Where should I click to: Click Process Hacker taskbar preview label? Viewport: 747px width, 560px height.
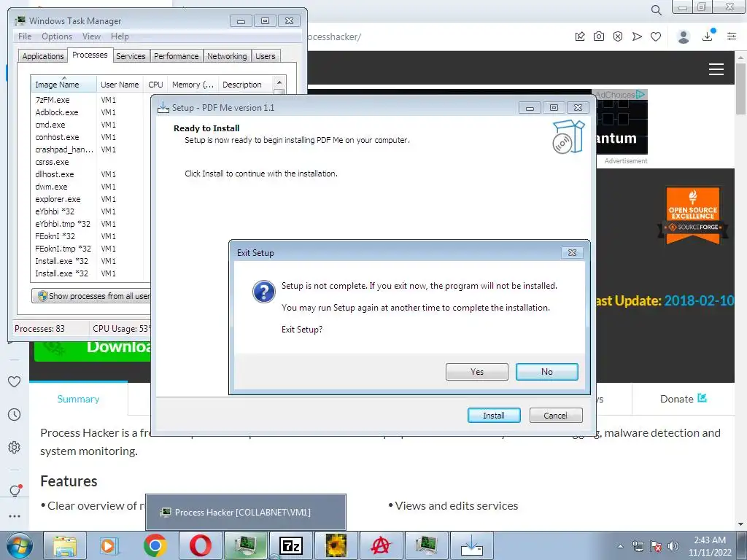242,513
